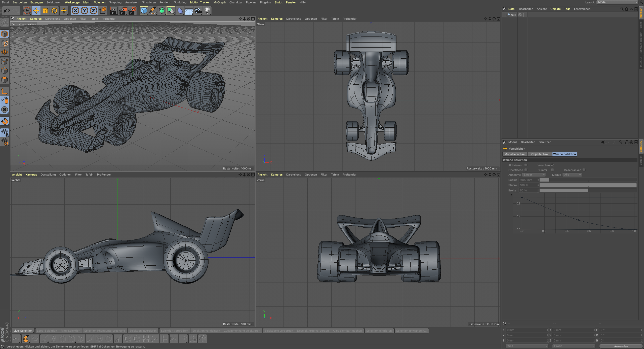Click the Camera object icon
The width and height of the screenshot is (644, 349).
[x=198, y=11]
